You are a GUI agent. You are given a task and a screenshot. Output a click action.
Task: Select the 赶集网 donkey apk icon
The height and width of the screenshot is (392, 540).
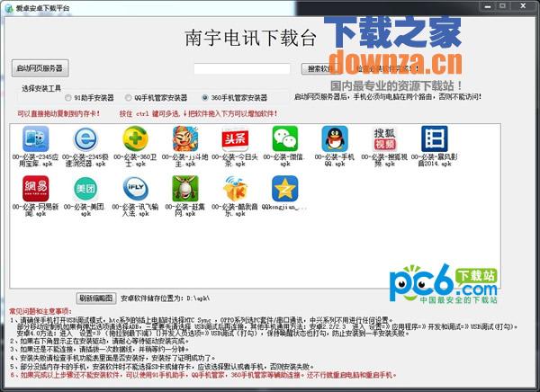pyautogui.click(x=185, y=189)
